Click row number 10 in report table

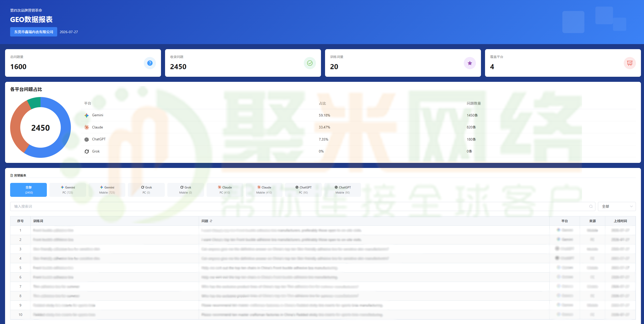[20, 315]
